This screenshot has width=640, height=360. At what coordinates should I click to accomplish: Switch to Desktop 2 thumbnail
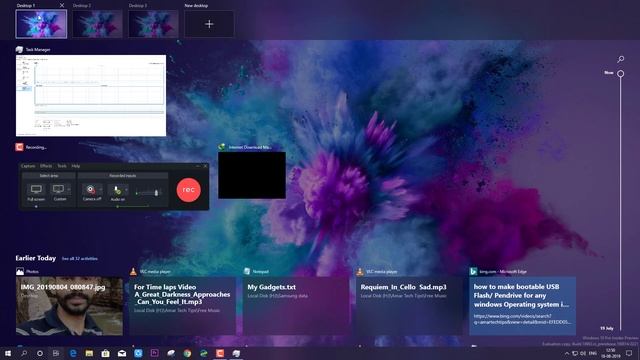(x=97, y=24)
